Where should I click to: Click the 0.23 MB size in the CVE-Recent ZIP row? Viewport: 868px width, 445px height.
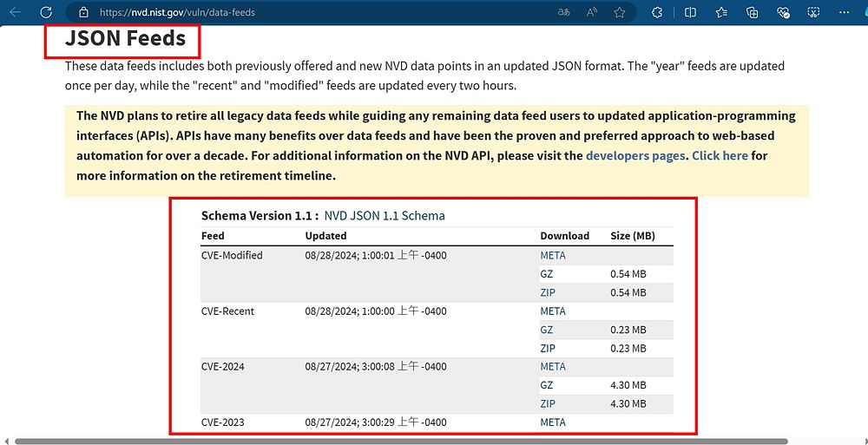click(x=628, y=348)
